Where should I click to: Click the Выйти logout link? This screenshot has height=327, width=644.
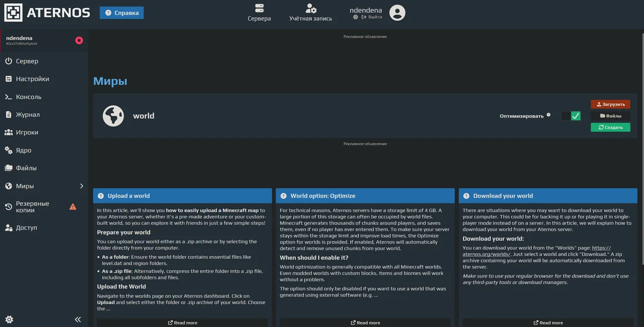tap(372, 17)
